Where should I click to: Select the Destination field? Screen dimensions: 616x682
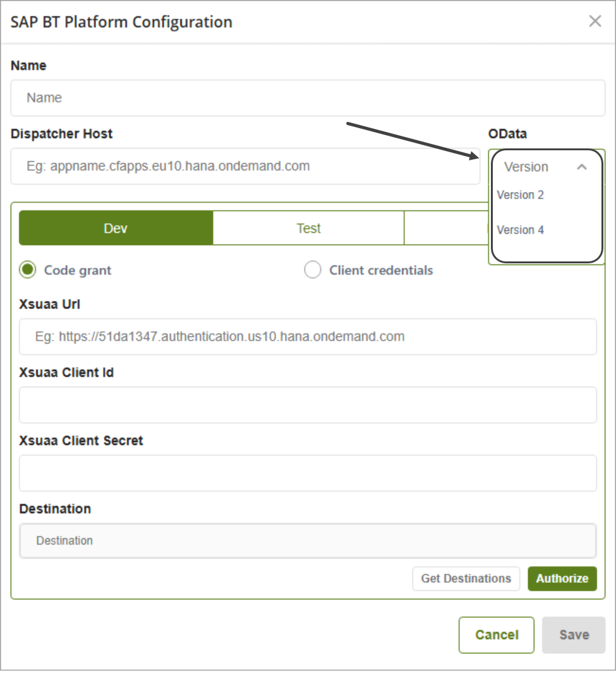(308, 541)
